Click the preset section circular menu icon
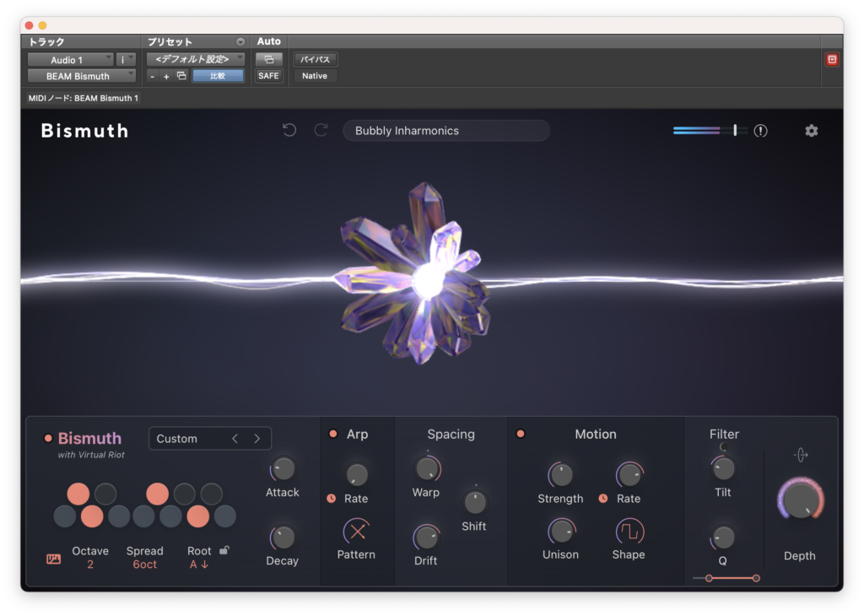The width and height of the screenshot is (864, 616). [240, 42]
